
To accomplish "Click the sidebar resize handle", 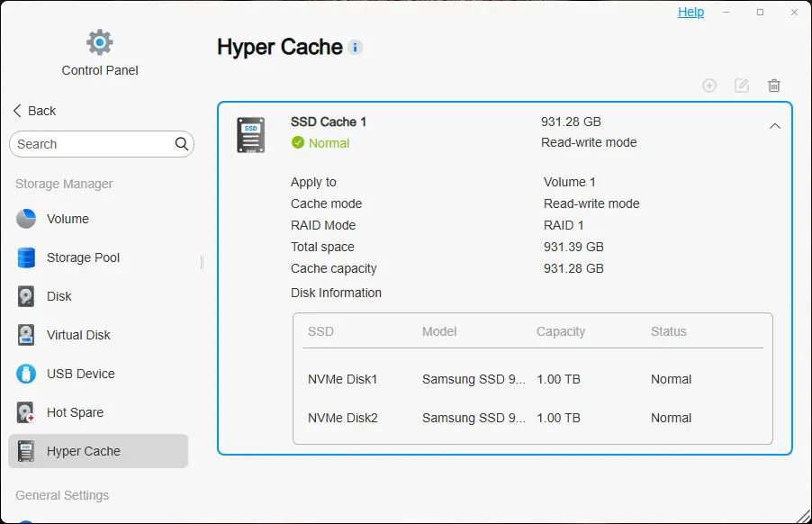I will click(x=202, y=262).
